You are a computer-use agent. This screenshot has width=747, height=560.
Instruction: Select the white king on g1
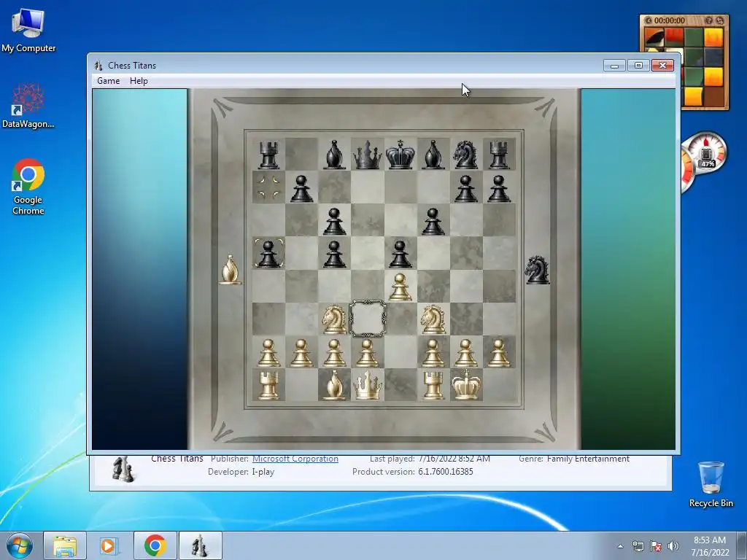[x=465, y=384]
